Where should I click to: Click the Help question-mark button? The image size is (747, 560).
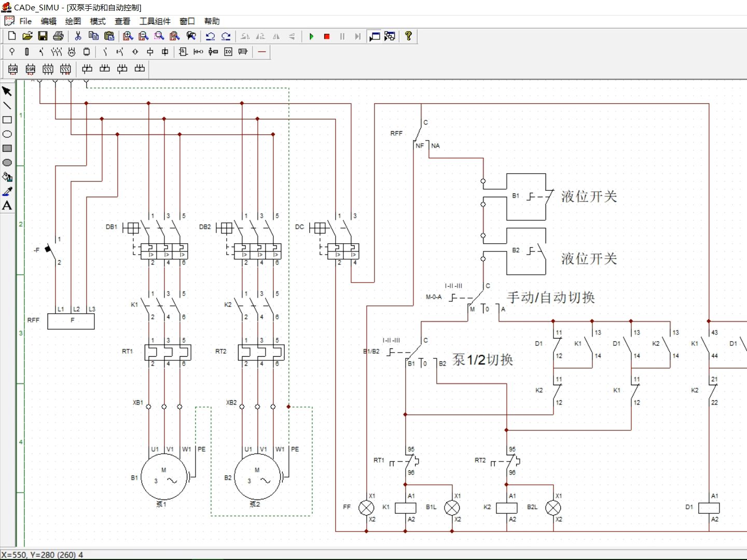point(408,36)
